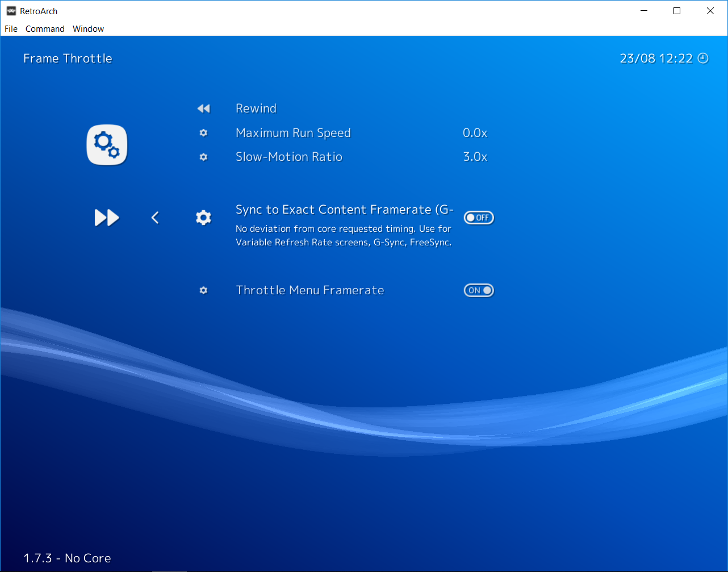The image size is (728, 572).
Task: Disable Throttle Menu Framerate
Action: click(x=479, y=290)
